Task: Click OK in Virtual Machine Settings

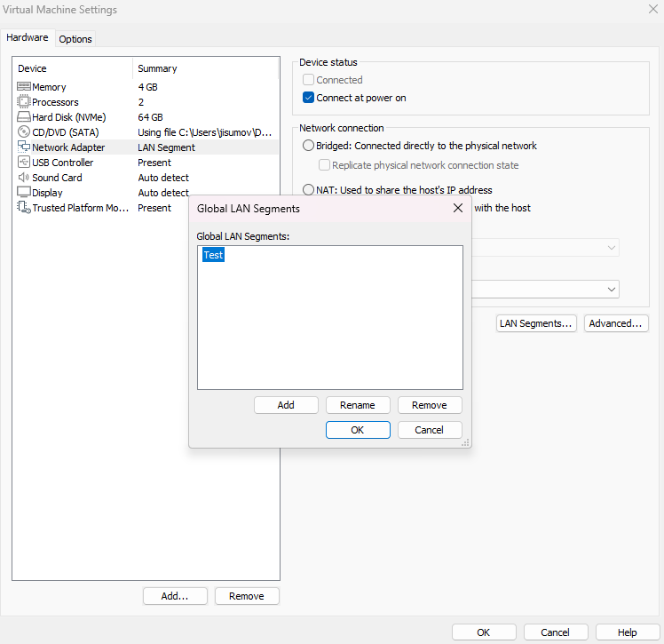Action: [x=484, y=632]
